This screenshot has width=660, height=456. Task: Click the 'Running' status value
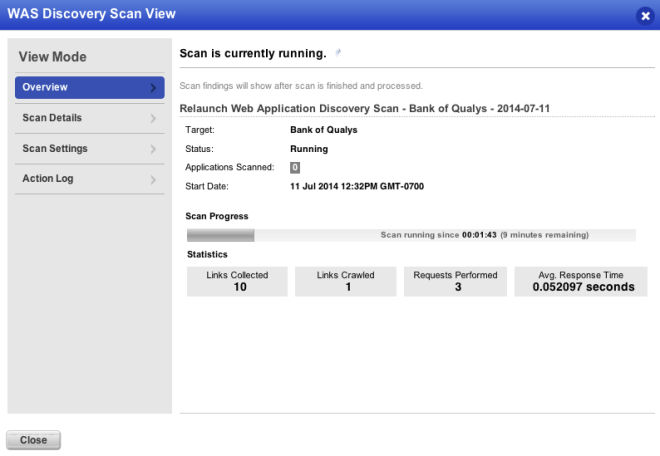[309, 149]
